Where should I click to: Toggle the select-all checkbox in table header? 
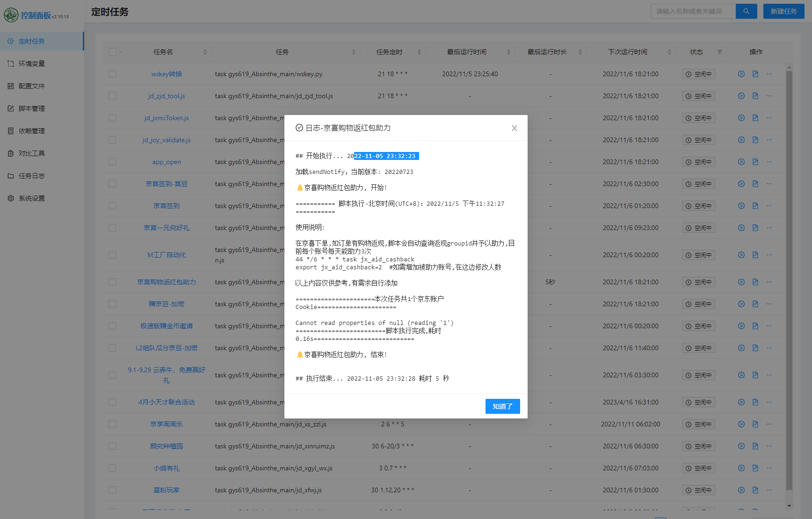point(112,52)
